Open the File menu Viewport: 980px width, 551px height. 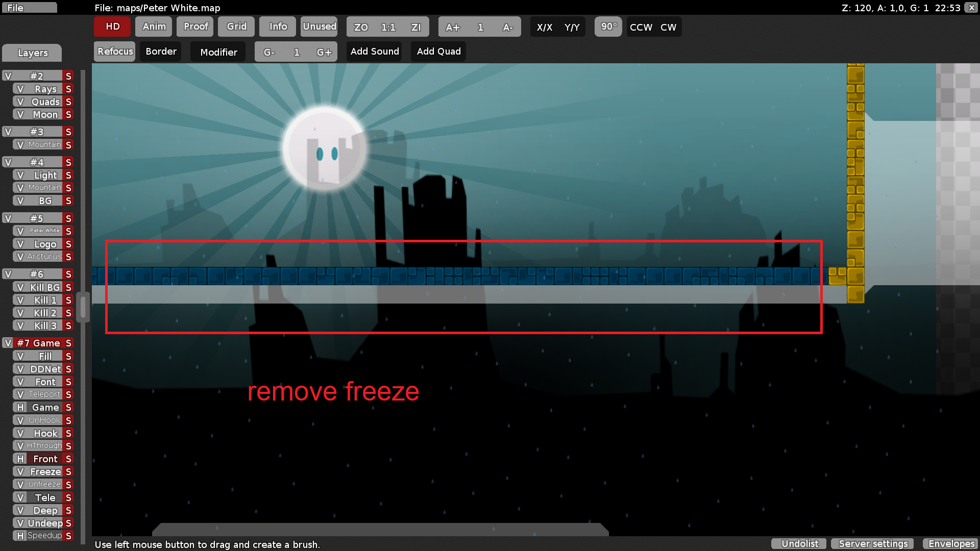(29, 8)
